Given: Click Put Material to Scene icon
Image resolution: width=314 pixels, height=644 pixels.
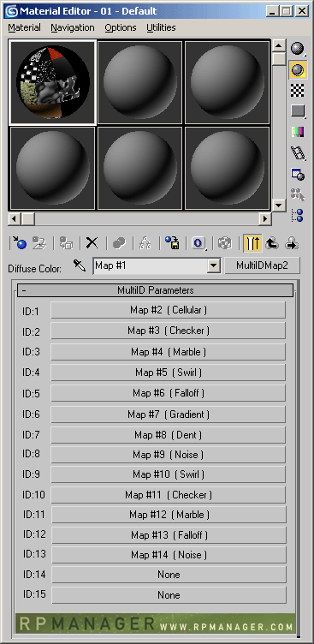Looking at the screenshot, I should tap(39, 243).
